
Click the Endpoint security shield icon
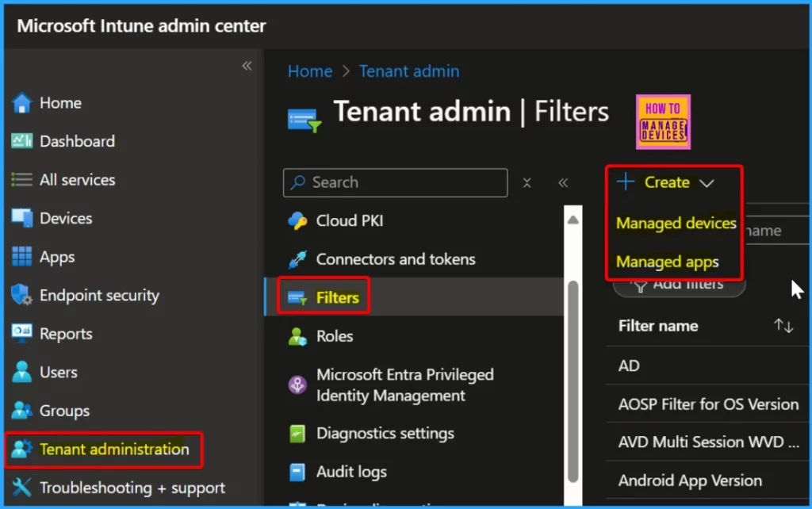coord(21,295)
